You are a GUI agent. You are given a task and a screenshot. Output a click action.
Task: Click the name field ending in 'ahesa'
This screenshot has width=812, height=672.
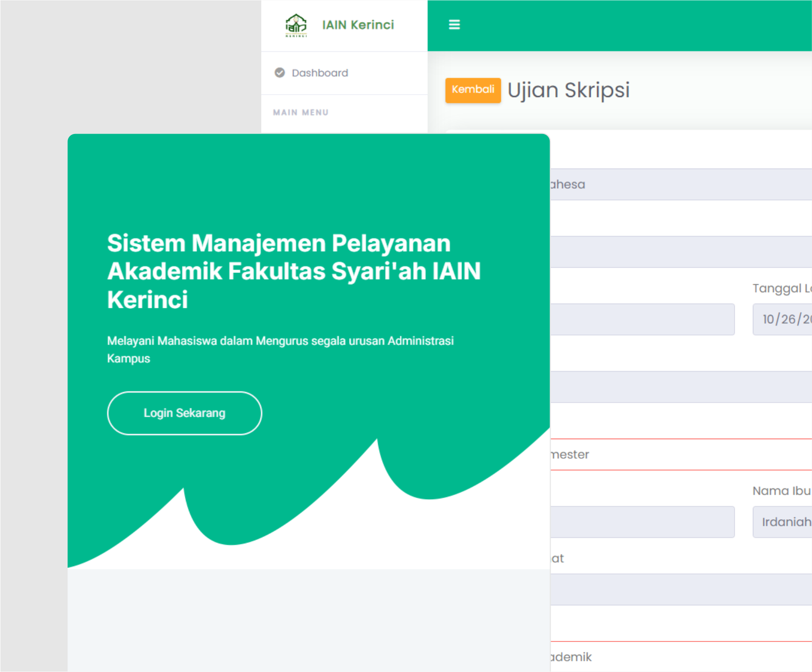pyautogui.click(x=681, y=184)
